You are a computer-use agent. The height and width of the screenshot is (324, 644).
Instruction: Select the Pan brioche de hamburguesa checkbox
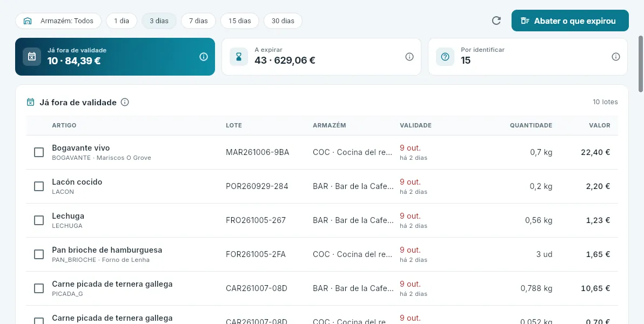[38, 254]
